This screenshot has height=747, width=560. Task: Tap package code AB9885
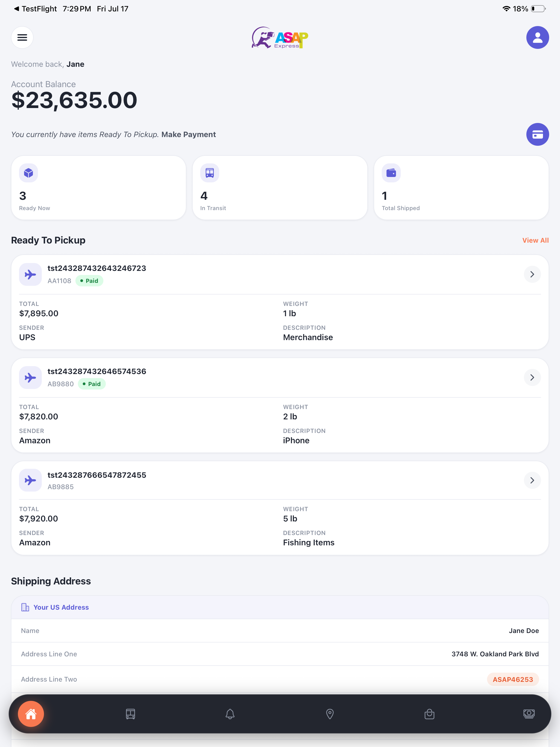[61, 487]
